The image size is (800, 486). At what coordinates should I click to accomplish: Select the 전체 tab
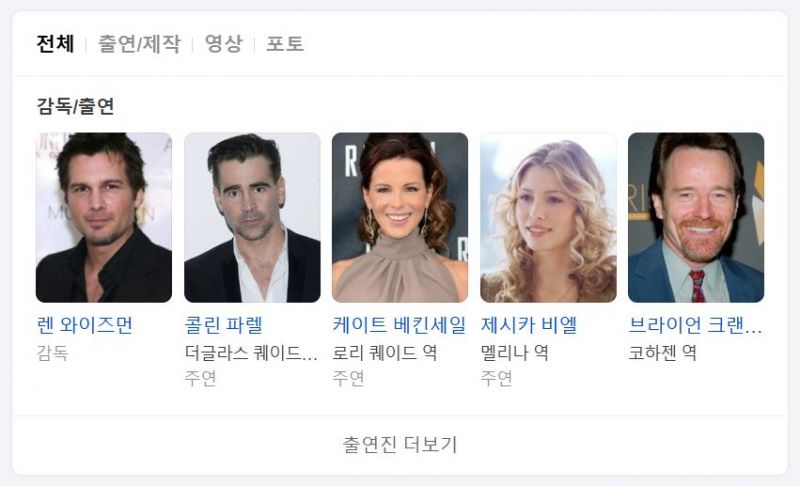tap(55, 44)
